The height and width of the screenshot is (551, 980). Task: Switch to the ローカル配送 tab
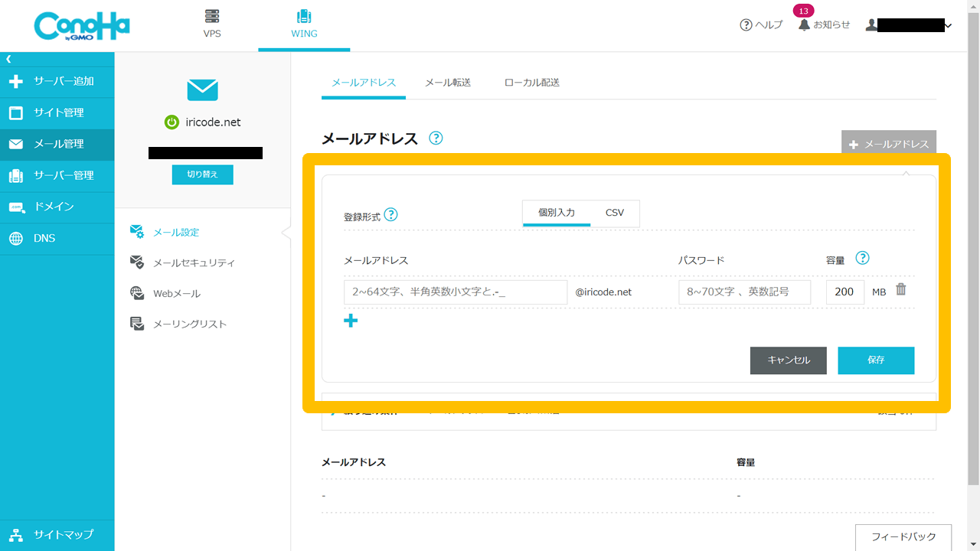[532, 82]
